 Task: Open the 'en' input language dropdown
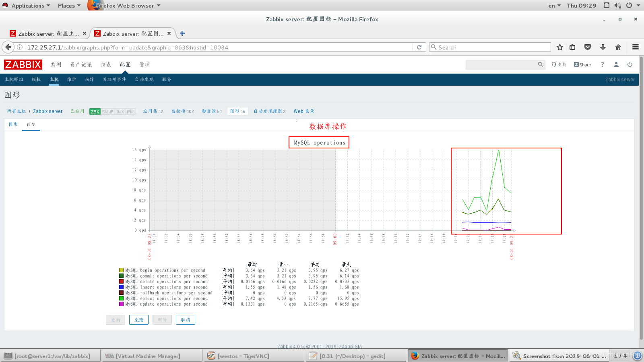(554, 5)
